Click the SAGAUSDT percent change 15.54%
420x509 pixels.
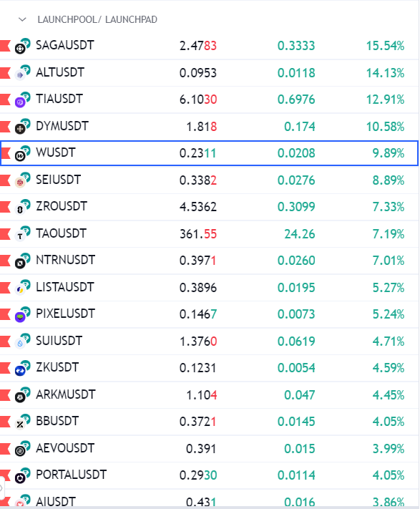pyautogui.click(x=385, y=46)
